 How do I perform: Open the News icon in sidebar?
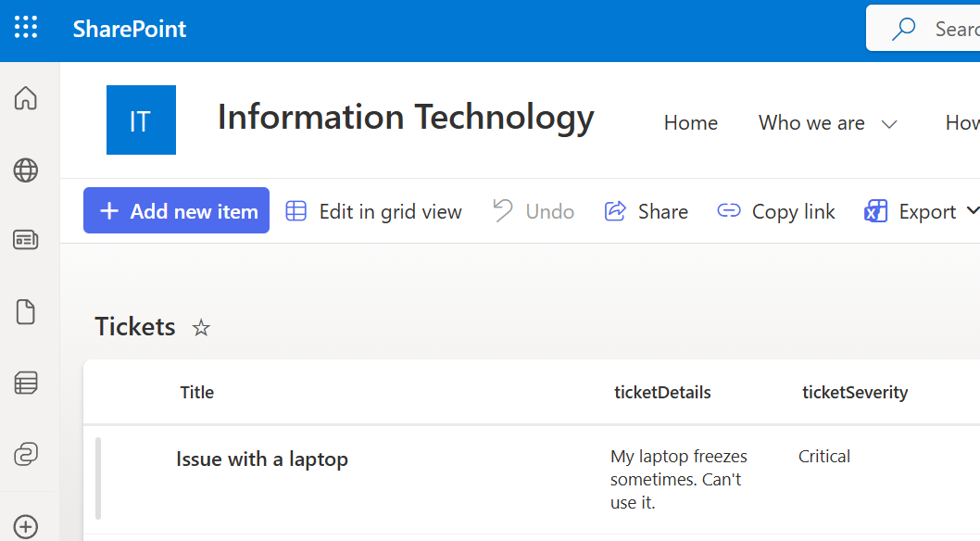26,240
